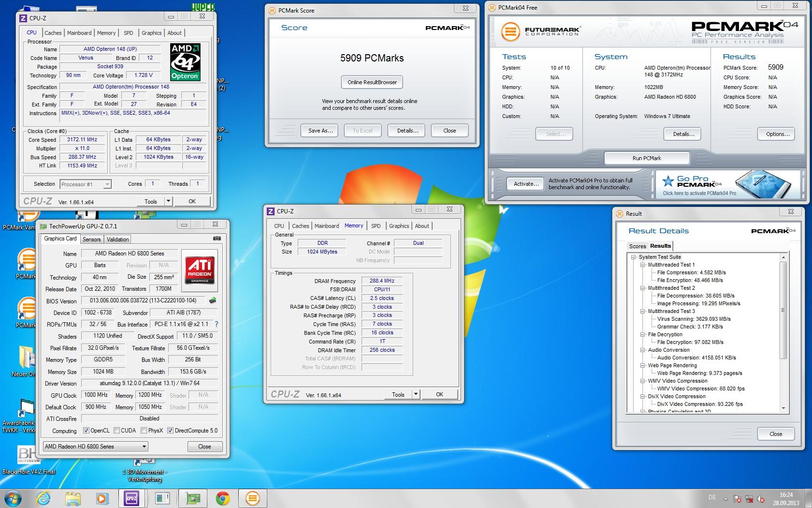The width and height of the screenshot is (812, 508).
Task: Open the Black Hole V4.2 Final desktop shortcut
Action: [x=28, y=460]
